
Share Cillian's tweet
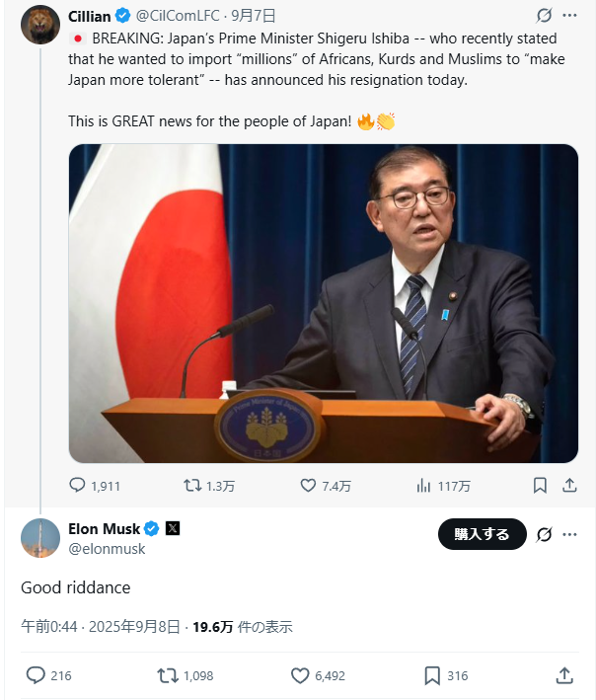(x=569, y=485)
